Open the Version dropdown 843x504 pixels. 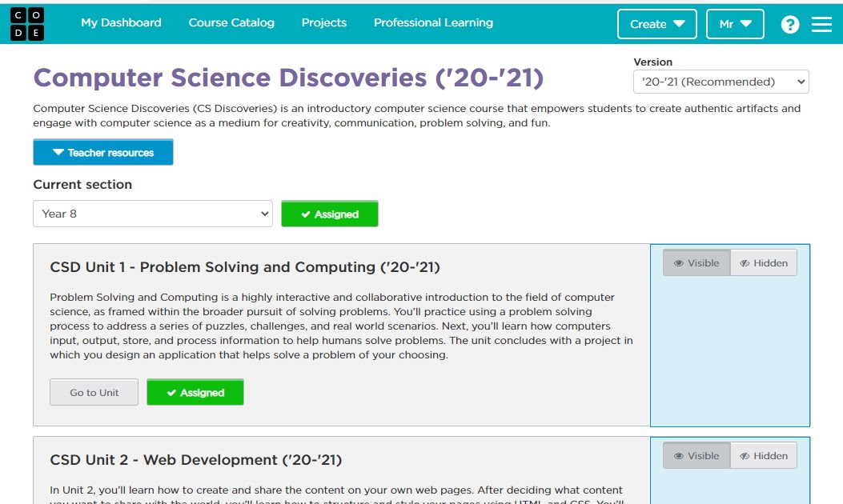721,82
